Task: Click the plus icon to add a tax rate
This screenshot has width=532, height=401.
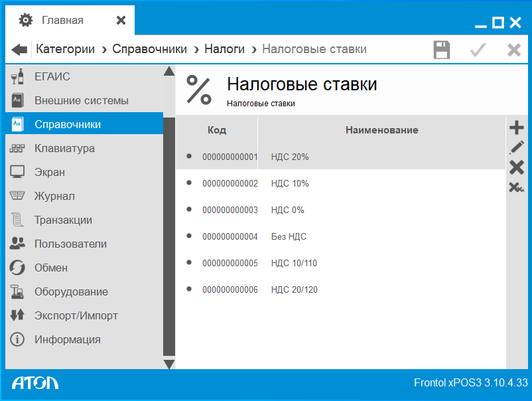Action: 516,127
